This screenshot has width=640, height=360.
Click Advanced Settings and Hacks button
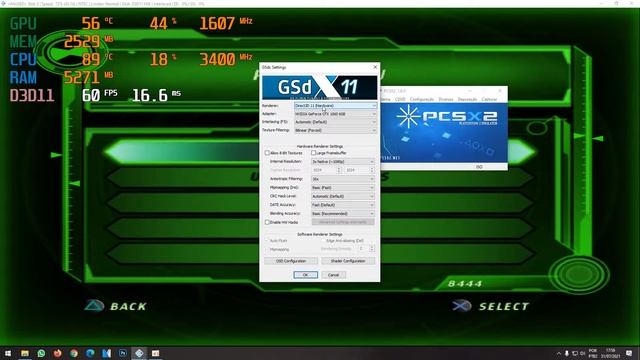[x=343, y=222]
